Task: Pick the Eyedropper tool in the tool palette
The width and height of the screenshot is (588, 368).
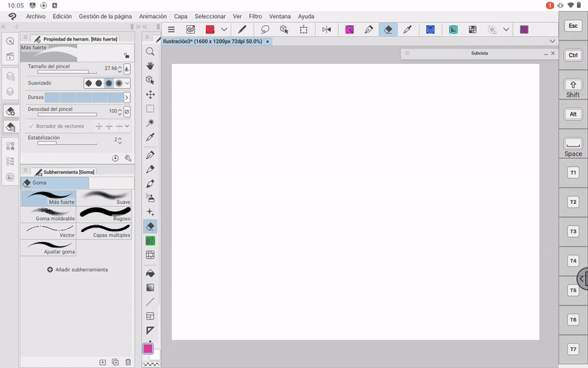Action: coord(150,138)
